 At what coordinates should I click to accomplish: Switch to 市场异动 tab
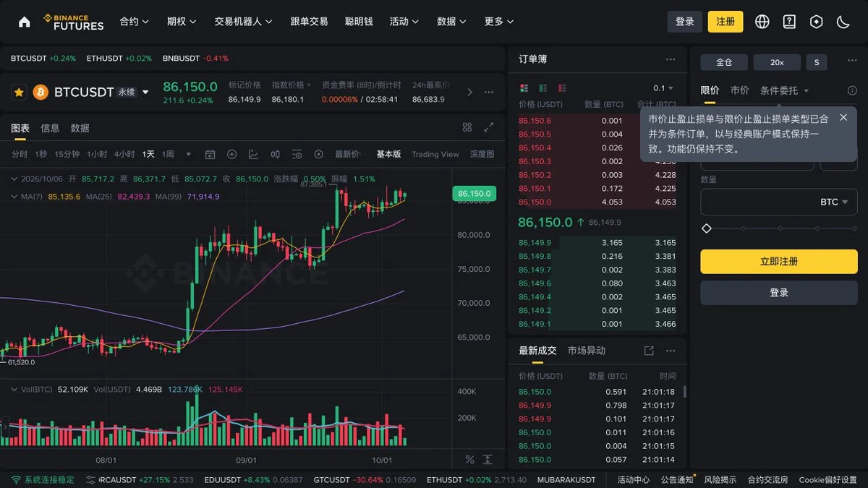(x=587, y=351)
